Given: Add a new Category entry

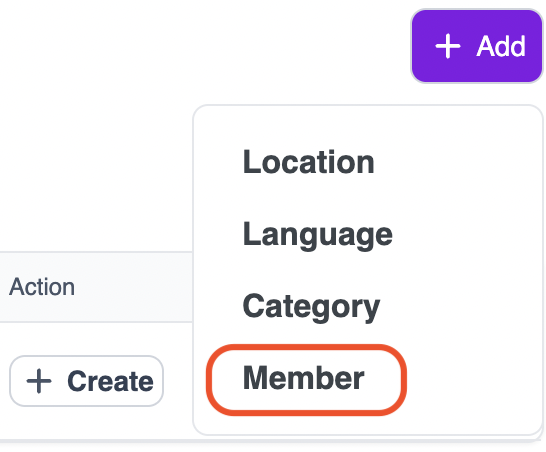Looking at the screenshot, I should (x=311, y=307).
